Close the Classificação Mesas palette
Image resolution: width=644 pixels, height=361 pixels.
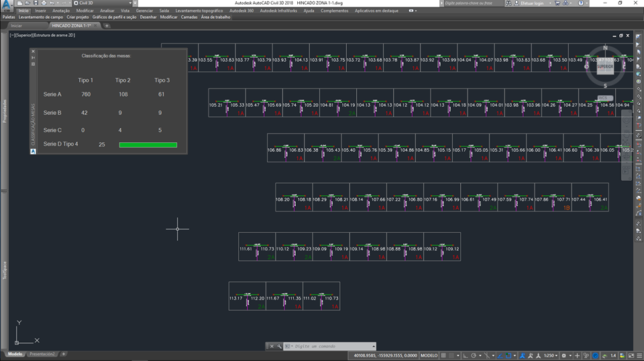(x=34, y=52)
